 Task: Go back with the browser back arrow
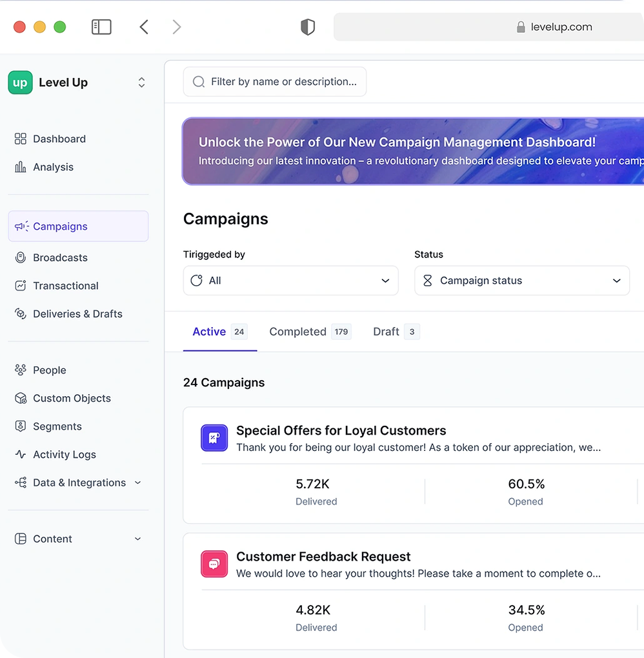[144, 27]
